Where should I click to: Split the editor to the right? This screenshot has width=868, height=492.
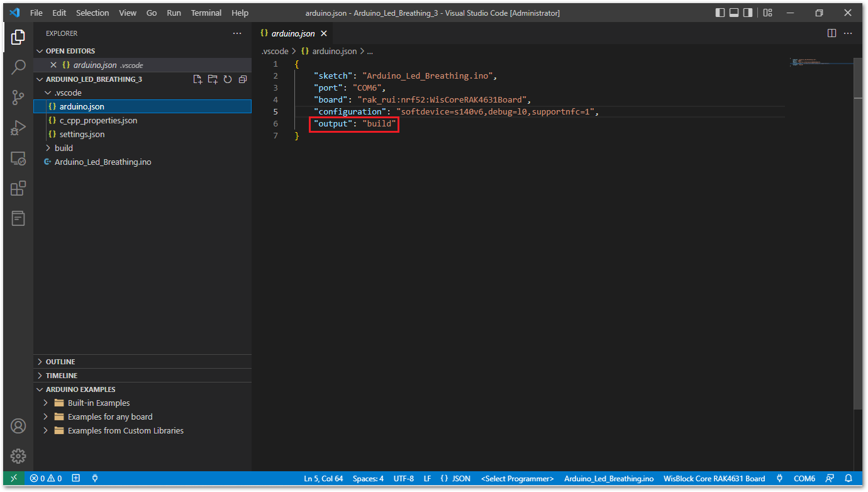(x=832, y=33)
